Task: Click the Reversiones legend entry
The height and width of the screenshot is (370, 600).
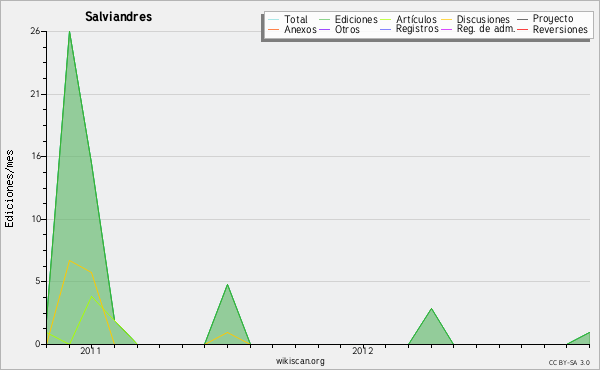Action: [553, 29]
